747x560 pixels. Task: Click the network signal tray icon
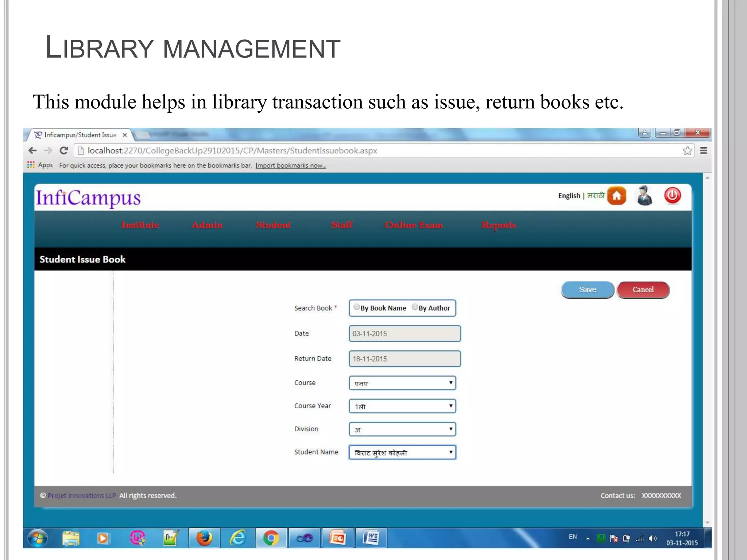[x=640, y=538]
